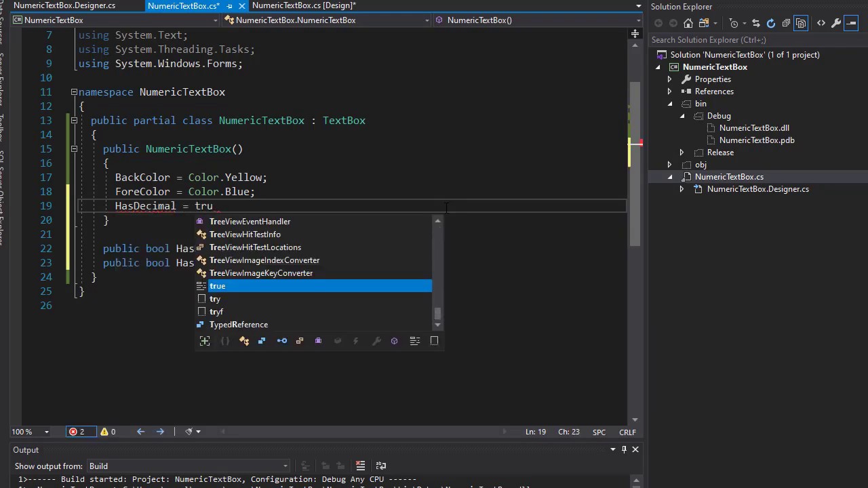868x488 pixels.
Task: Click the Solution Explorer back arrow
Action: pos(658,23)
